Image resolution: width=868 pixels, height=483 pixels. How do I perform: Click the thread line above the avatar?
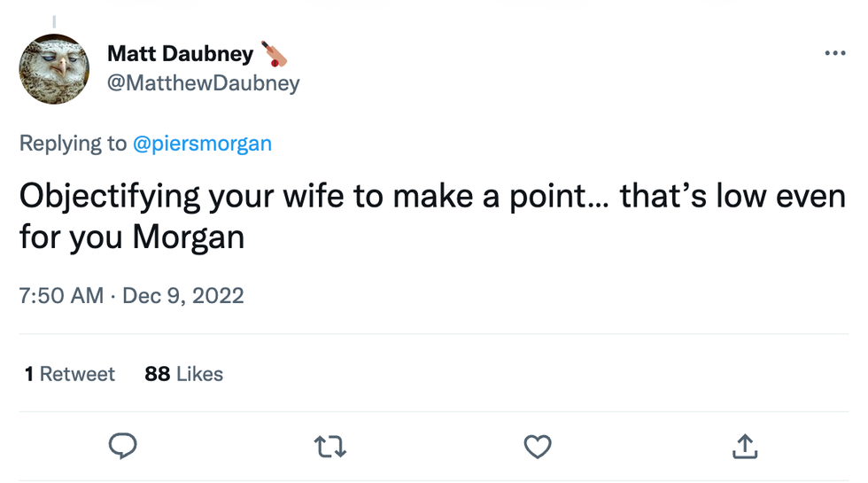pyautogui.click(x=54, y=19)
